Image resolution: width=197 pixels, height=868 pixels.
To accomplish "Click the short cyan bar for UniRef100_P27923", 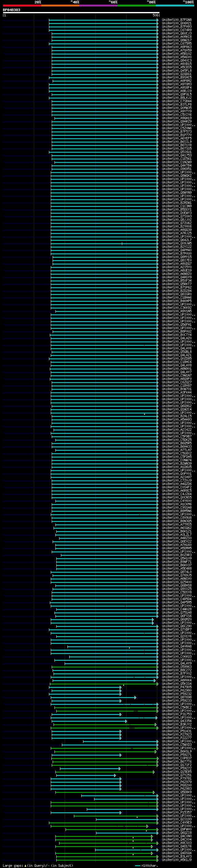I will [x=86, y=735].
